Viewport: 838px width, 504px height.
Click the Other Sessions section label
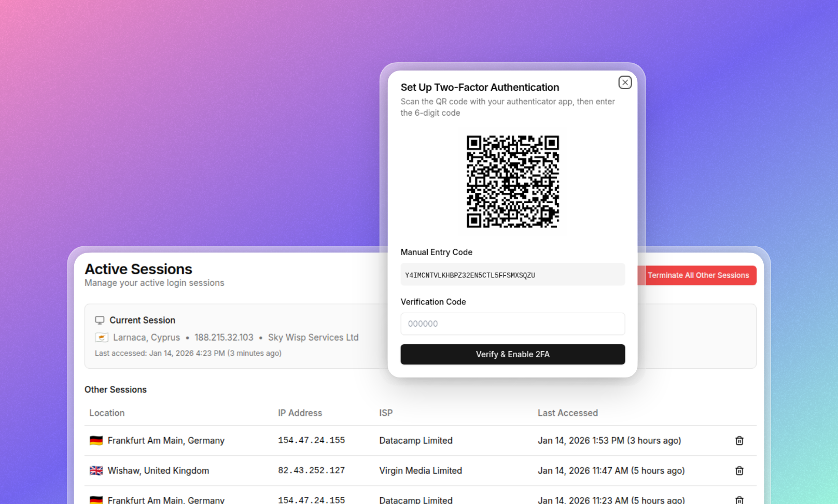tap(116, 389)
